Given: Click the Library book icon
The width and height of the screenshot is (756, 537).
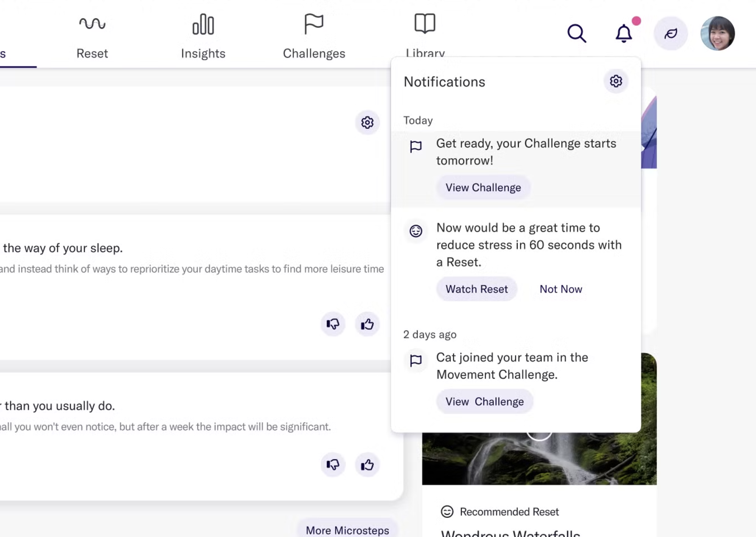Looking at the screenshot, I should (425, 23).
